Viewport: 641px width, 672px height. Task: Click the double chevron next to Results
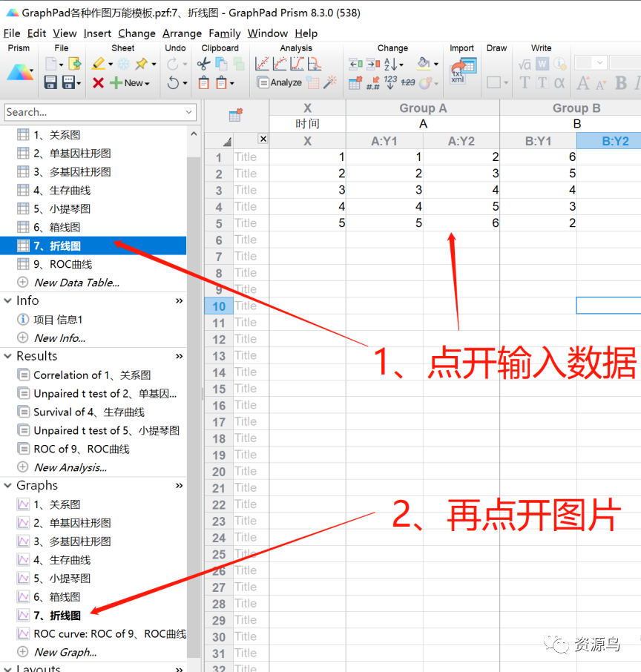tap(180, 356)
